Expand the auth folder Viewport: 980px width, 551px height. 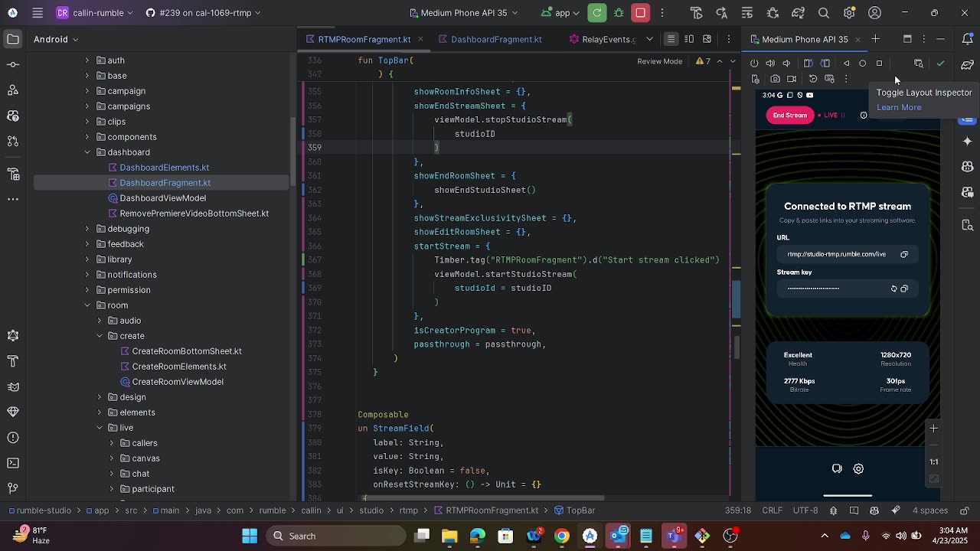(x=87, y=60)
